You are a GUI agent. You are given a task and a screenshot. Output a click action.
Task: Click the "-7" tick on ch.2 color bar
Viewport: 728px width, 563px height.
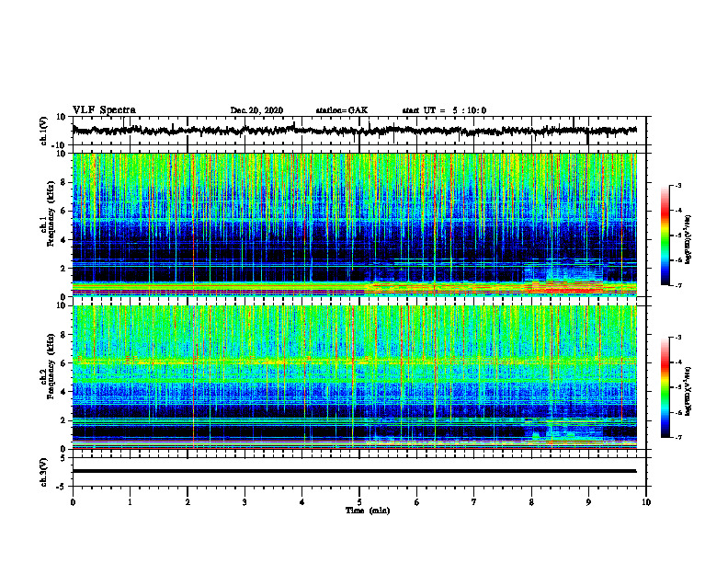click(678, 438)
